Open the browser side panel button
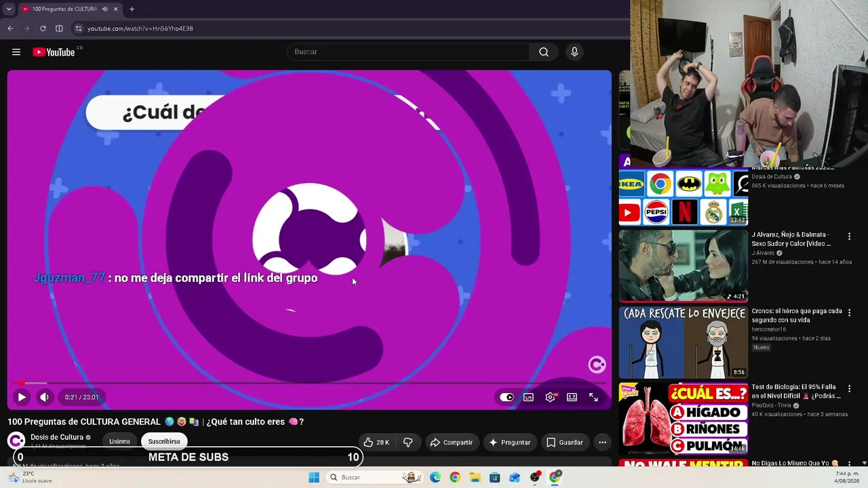The width and height of the screenshot is (868, 488). pyautogui.click(x=59, y=28)
